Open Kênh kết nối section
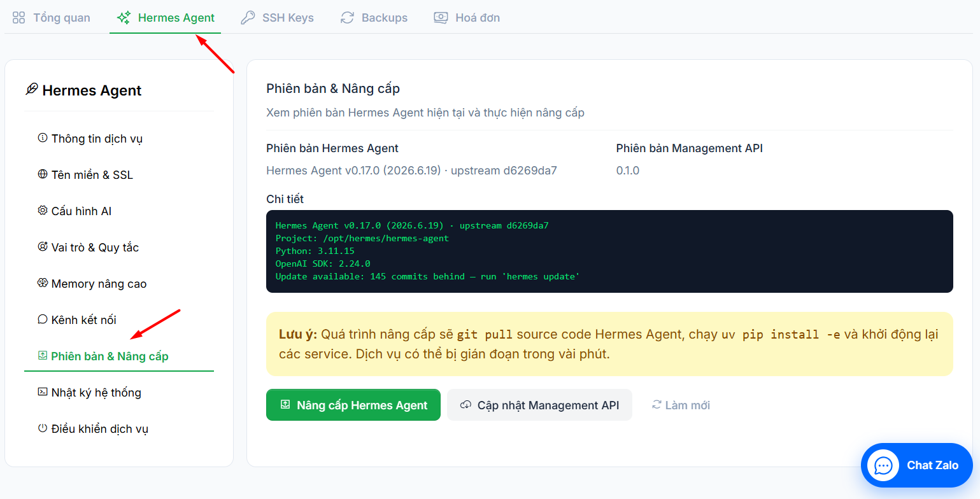The image size is (980, 499). click(x=119, y=320)
